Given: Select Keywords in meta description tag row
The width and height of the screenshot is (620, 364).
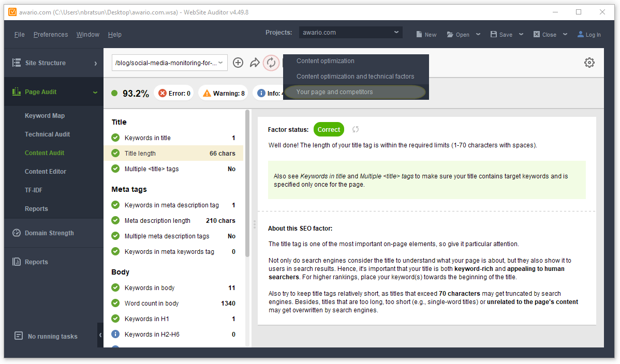Looking at the screenshot, I should click(173, 205).
